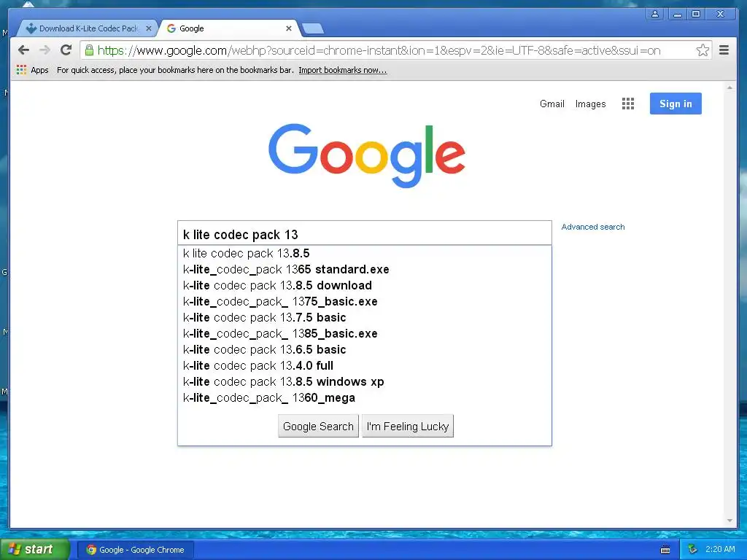The height and width of the screenshot is (560, 747).
Task: Select suggestion 13.8.5 windows xp
Action: (365, 382)
